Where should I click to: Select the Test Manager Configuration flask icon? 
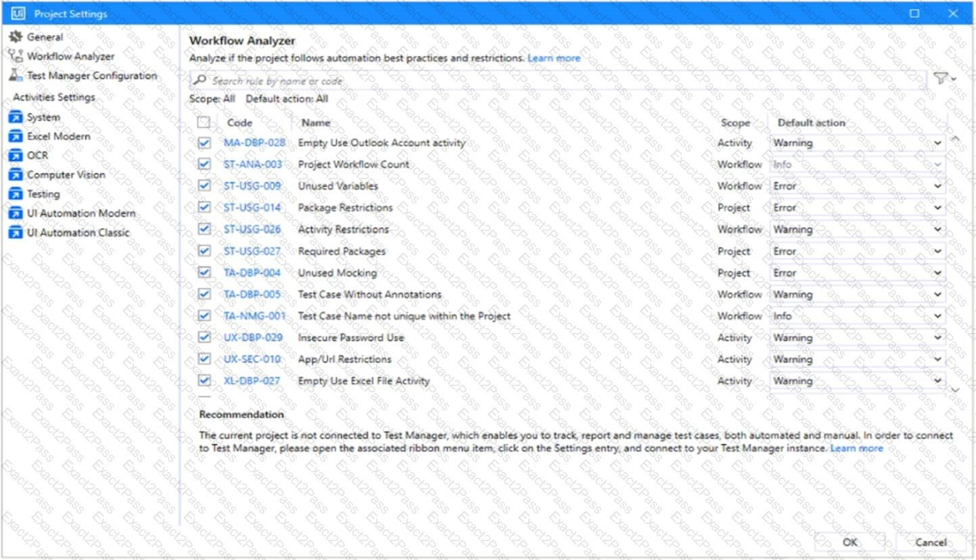(x=15, y=76)
